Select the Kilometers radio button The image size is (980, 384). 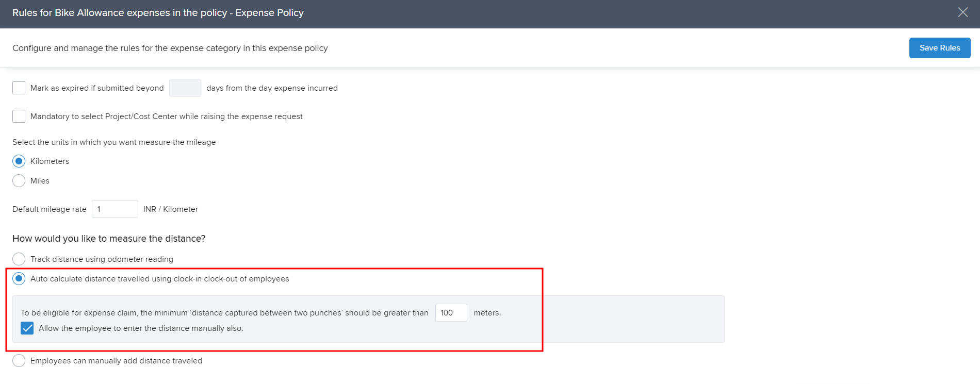[19, 161]
